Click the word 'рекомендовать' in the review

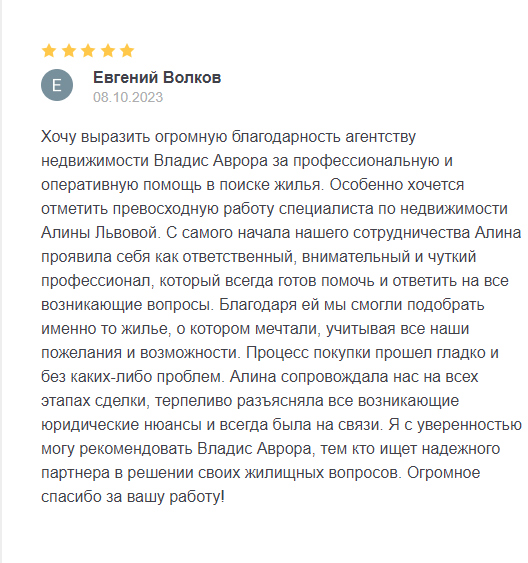point(136,449)
